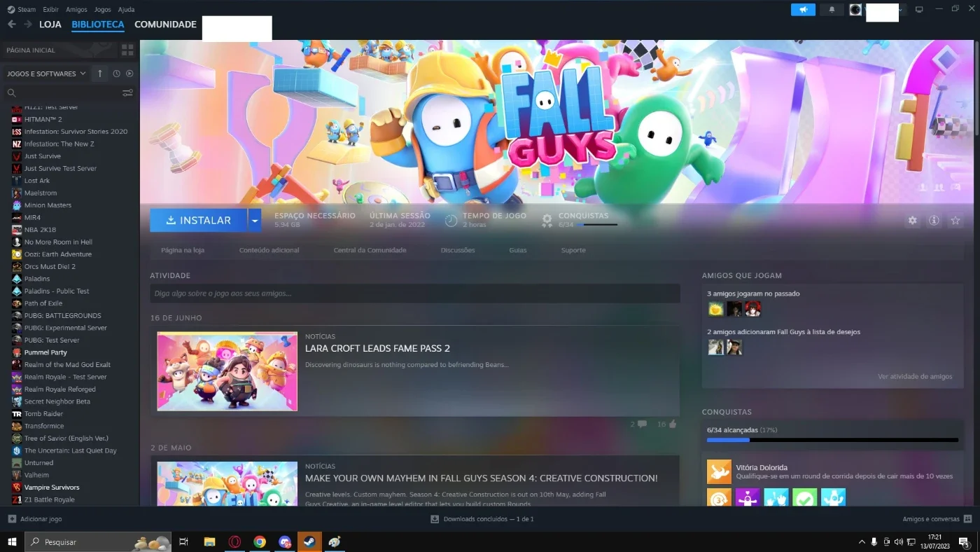Image resolution: width=980 pixels, height=552 pixels.
Task: Show game info icon
Action: 934,221
